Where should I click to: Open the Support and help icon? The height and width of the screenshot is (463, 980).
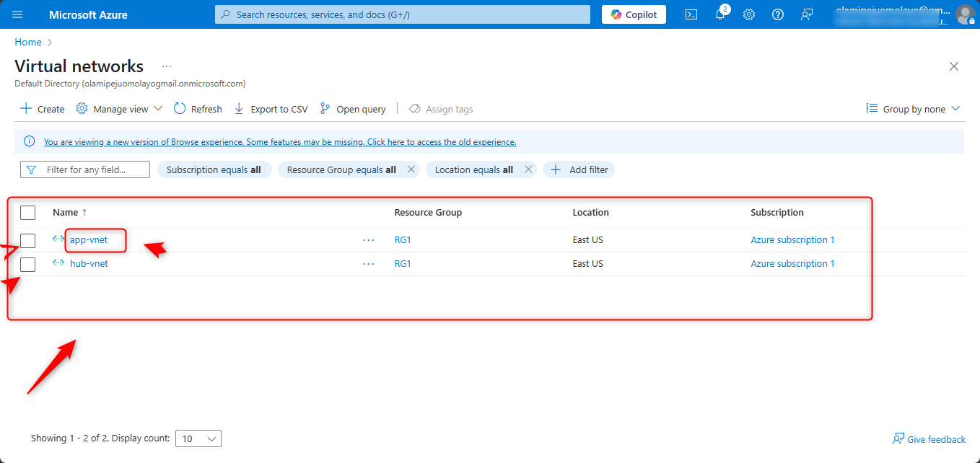778,14
